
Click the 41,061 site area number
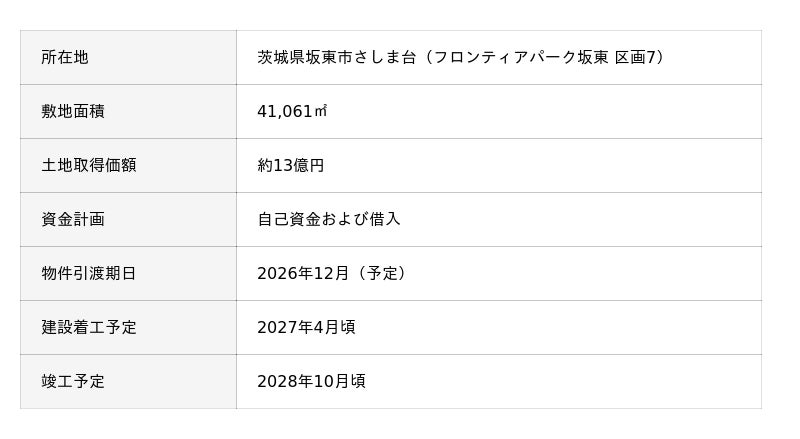(285, 112)
